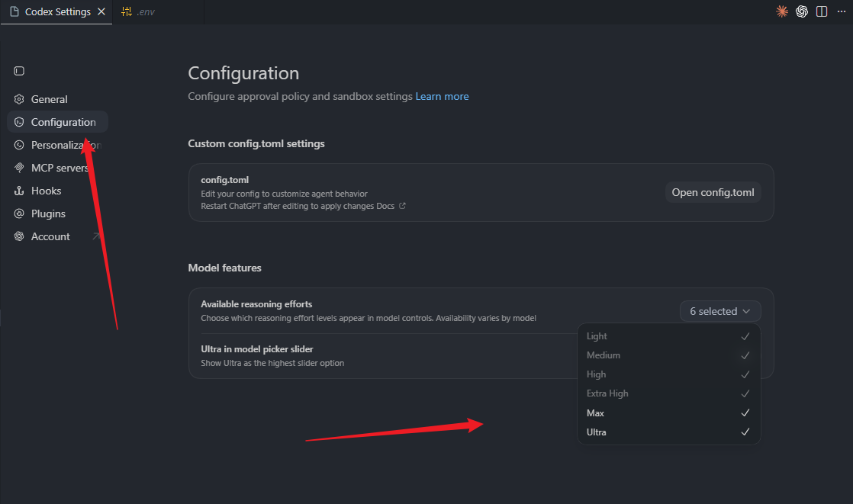Viewport: 853px width, 504px height.
Task: Click the Account logo icon
Action: point(19,236)
